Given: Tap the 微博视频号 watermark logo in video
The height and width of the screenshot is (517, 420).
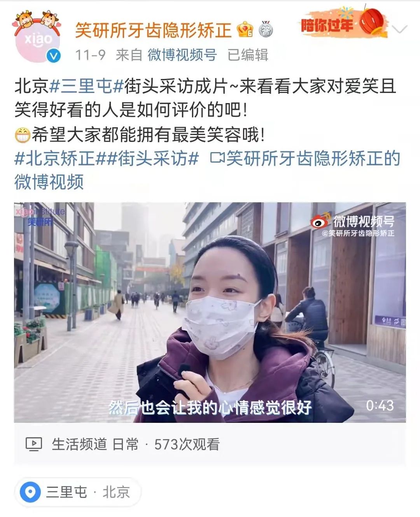Looking at the screenshot, I should pyautogui.click(x=353, y=226).
